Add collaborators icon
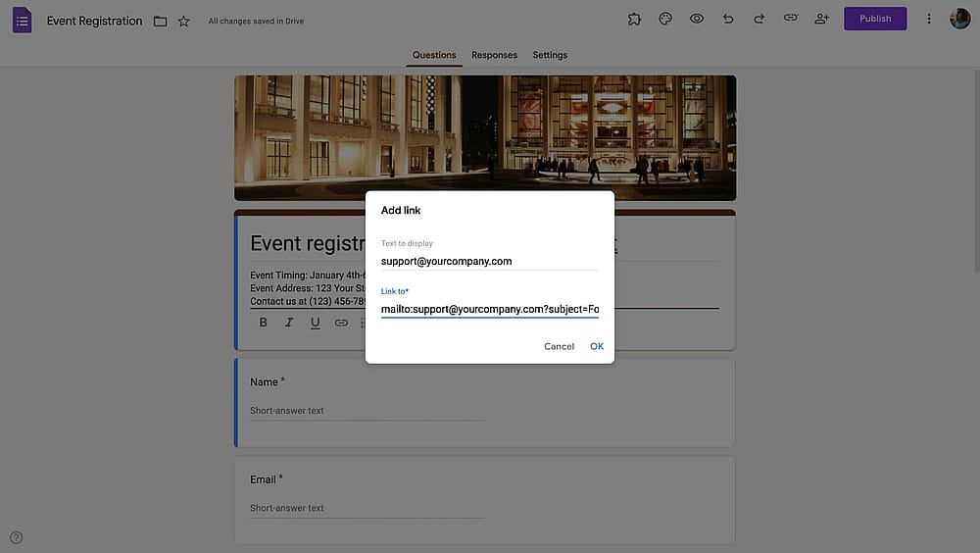Viewport: 980px width, 553px height. click(x=822, y=19)
